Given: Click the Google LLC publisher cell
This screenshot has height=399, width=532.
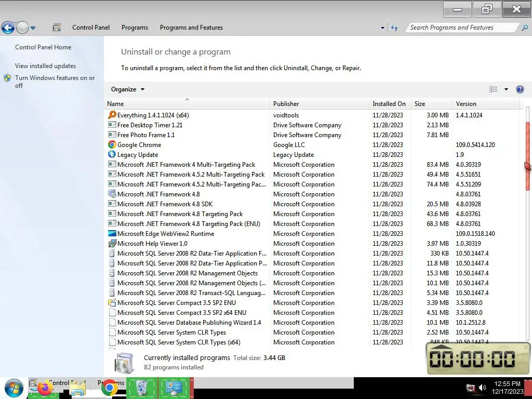Looking at the screenshot, I should [x=289, y=144].
